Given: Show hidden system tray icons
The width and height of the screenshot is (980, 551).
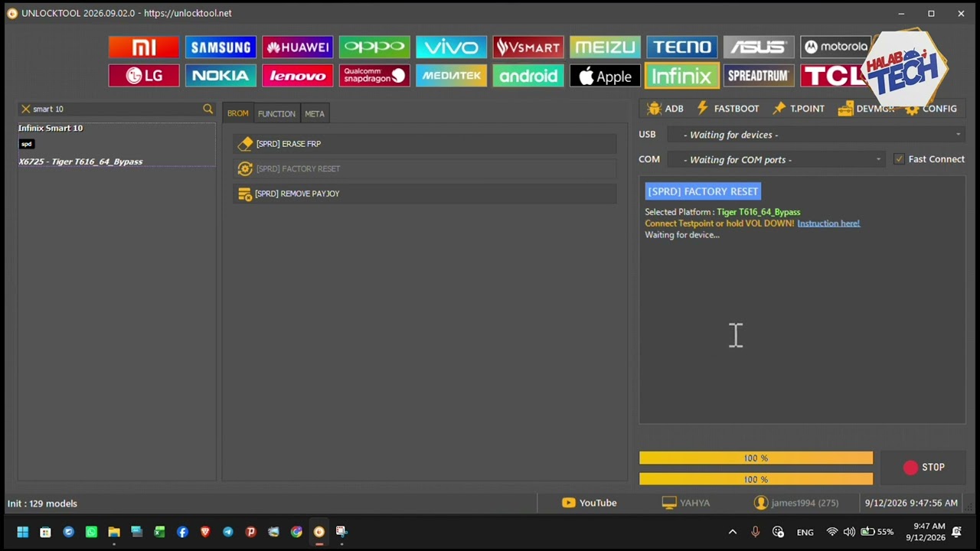Looking at the screenshot, I should coord(732,532).
